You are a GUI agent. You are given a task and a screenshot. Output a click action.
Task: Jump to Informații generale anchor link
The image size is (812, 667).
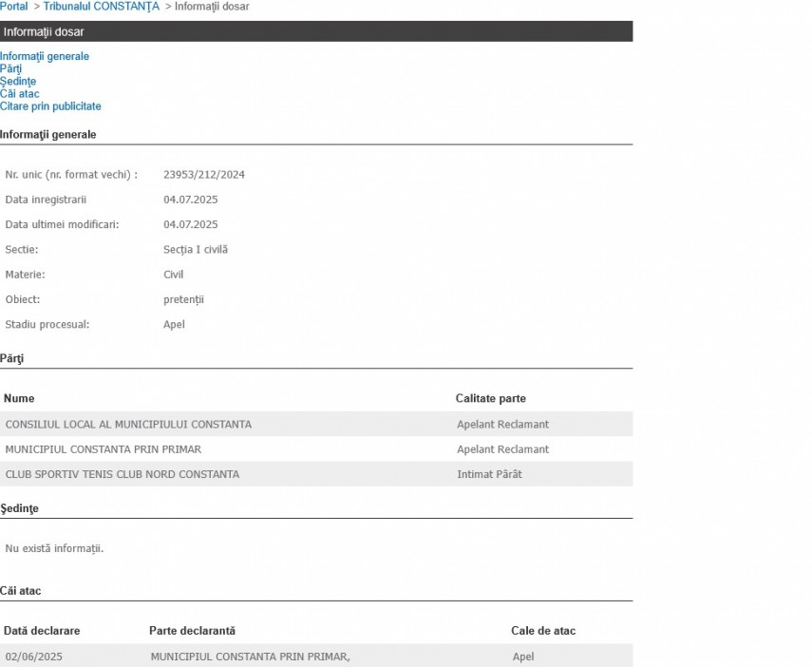tap(45, 56)
